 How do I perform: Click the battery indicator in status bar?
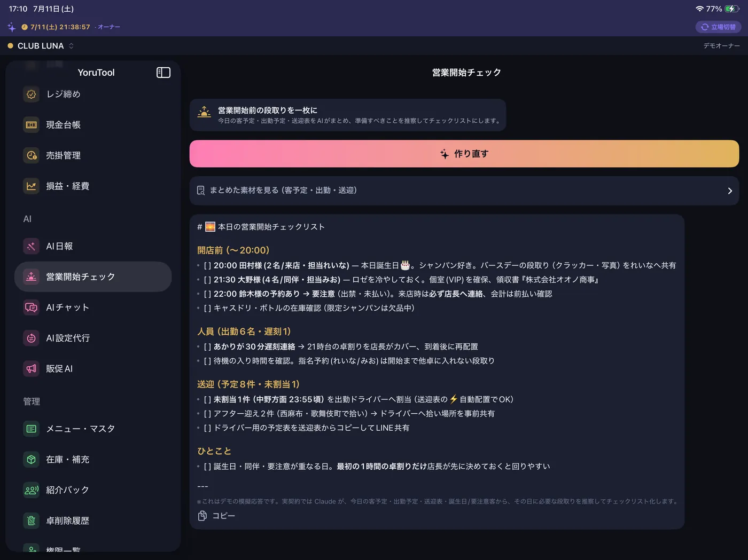click(732, 9)
